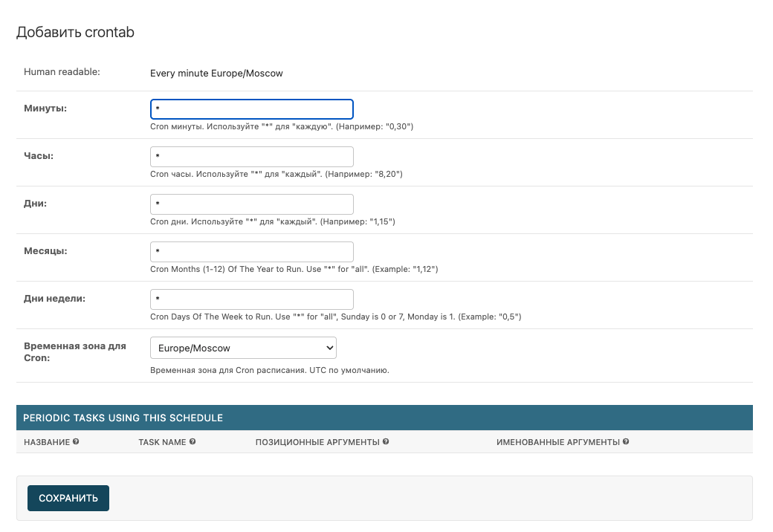Click the ИМЕНОВАННЫЕ АРГУМЕНТЫ column header text
This screenshot has width=773, height=532.
(558, 442)
